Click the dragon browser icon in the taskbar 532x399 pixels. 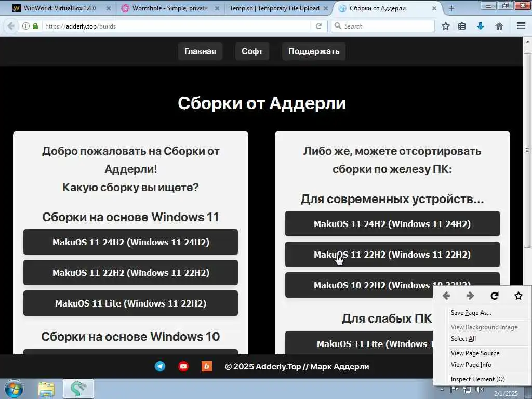click(78, 389)
